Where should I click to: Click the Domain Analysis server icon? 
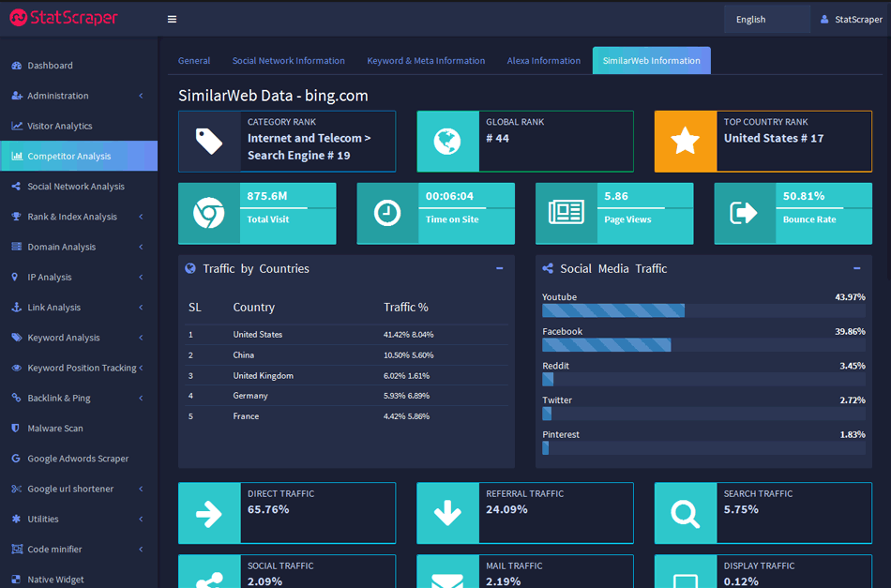17,247
